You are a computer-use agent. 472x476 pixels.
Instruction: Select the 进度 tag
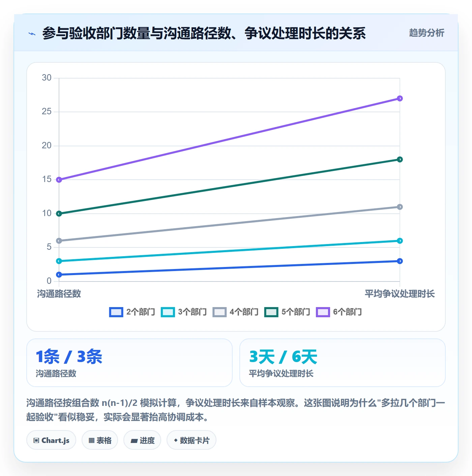(142, 440)
